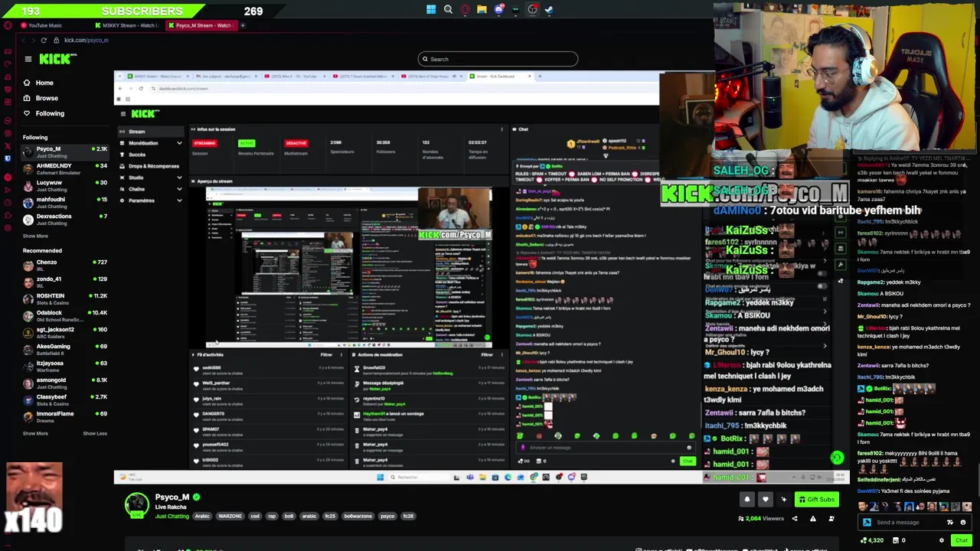Click the taskbar search magnifier icon
Screen dimensions: 980x551
tap(448, 10)
